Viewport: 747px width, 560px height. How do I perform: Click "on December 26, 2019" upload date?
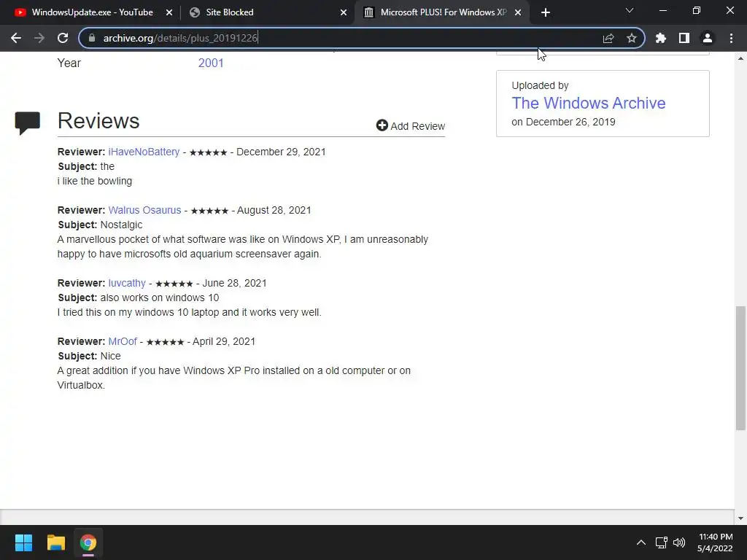[563, 122]
